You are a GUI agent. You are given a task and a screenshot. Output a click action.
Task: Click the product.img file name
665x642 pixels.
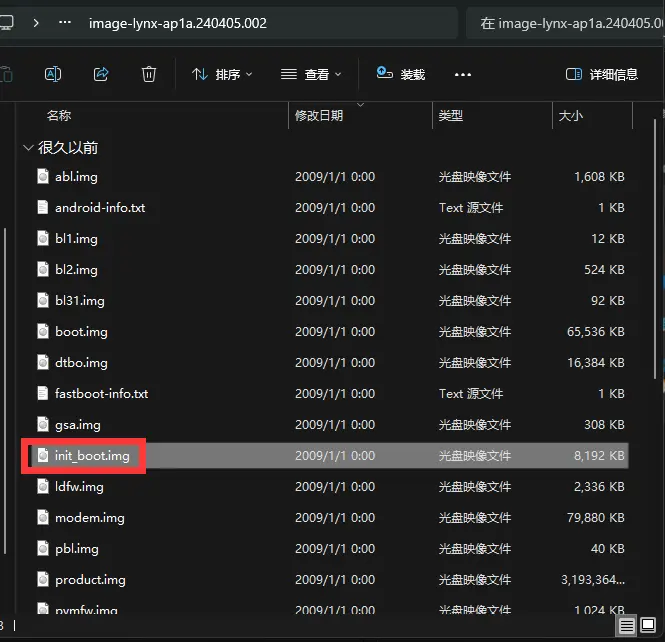pyautogui.click(x=90, y=580)
